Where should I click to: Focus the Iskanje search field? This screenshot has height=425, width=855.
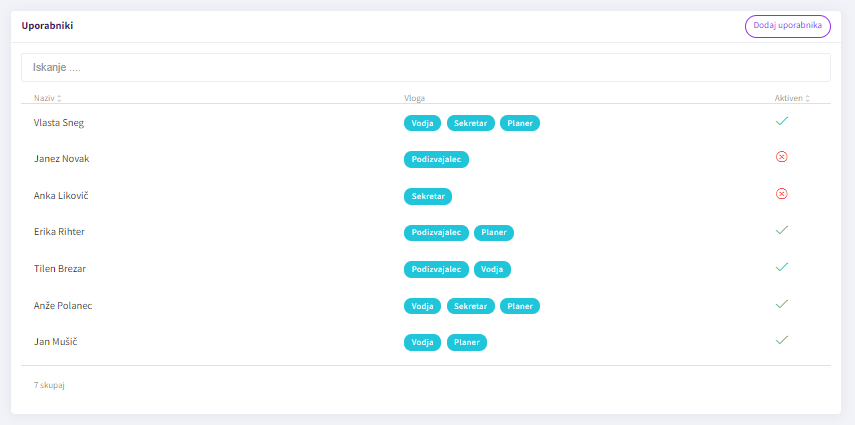click(x=426, y=68)
